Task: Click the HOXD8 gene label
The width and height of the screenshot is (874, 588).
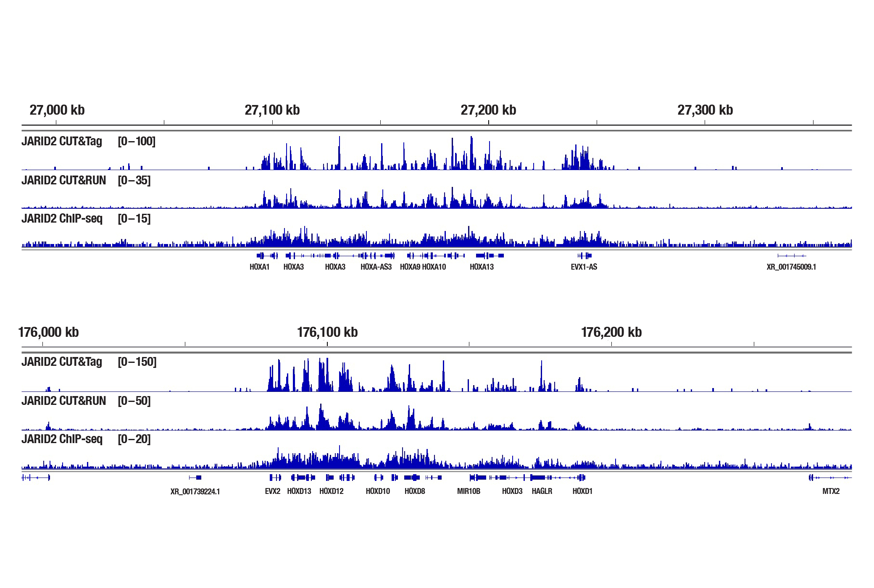Action: pyautogui.click(x=415, y=491)
